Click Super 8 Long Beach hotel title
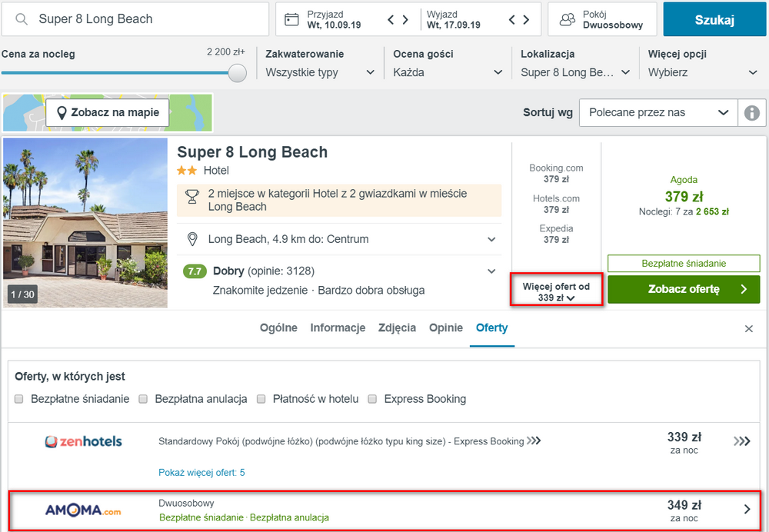Viewport: 769px width, 532px height. [252, 152]
